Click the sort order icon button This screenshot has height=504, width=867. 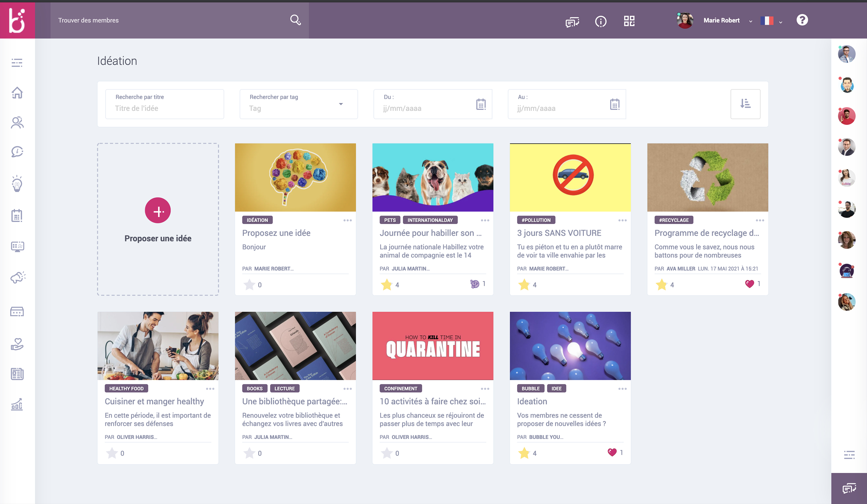(x=745, y=104)
